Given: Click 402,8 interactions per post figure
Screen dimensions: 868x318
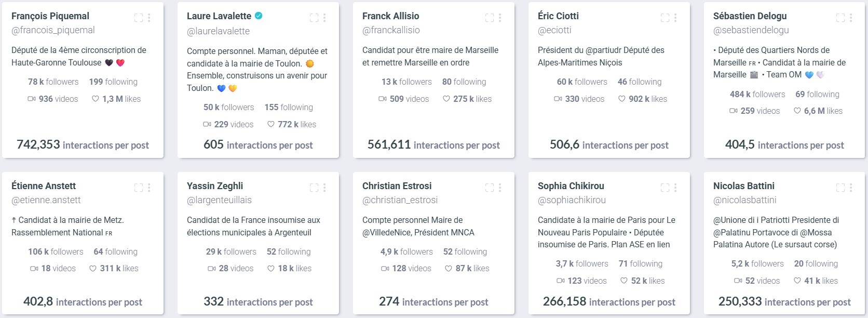Looking at the screenshot, I should click(x=83, y=301).
